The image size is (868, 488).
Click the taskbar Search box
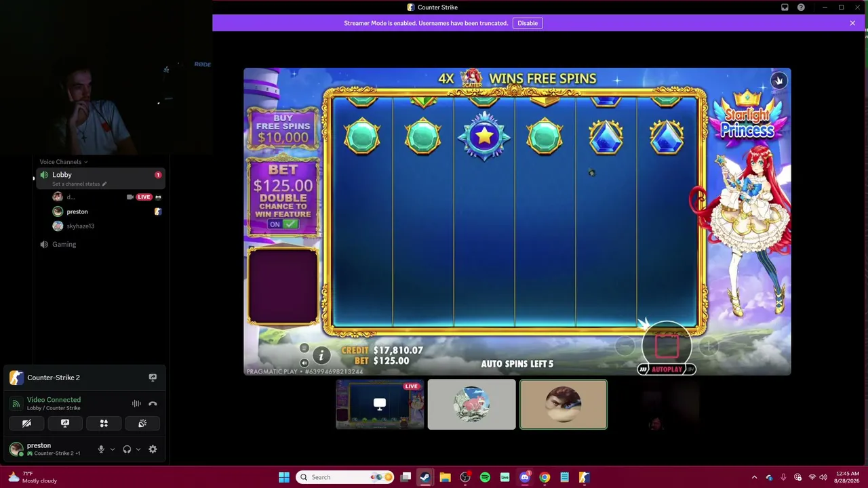pyautogui.click(x=345, y=477)
